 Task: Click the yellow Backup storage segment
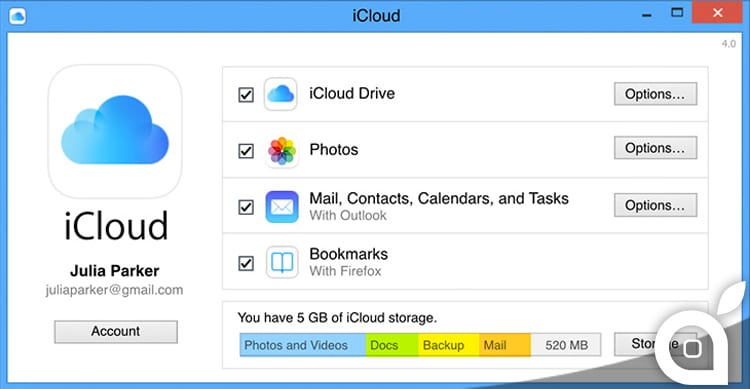[449, 345]
